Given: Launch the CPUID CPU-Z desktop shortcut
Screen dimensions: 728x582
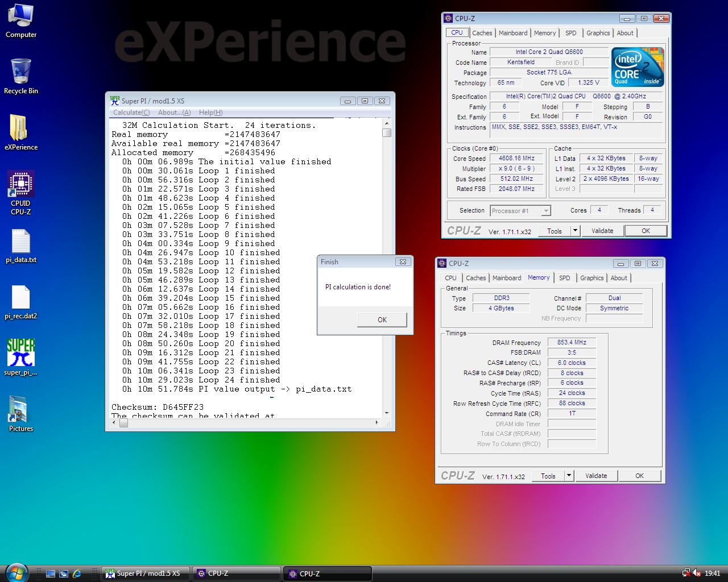Looking at the screenshot, I should 21,193.
